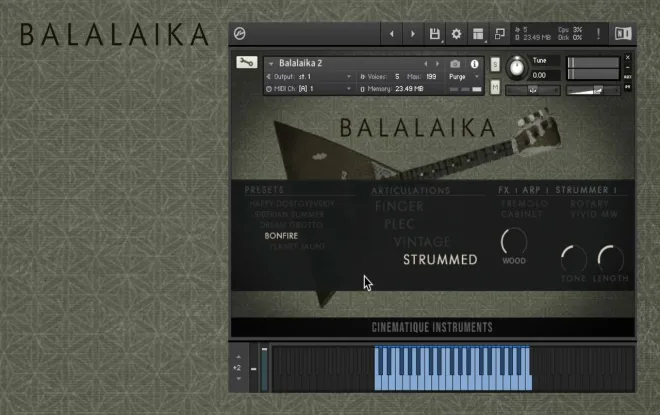This screenshot has height=415, width=660.
Task: Go to next instrument in Kontakt header
Action: tap(413, 34)
